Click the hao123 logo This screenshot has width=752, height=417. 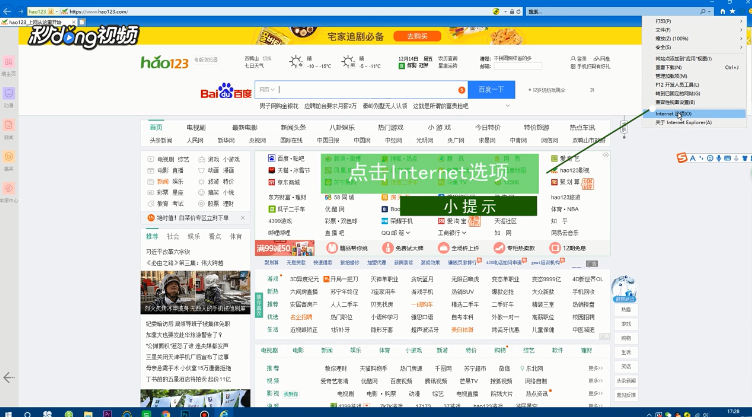click(164, 61)
